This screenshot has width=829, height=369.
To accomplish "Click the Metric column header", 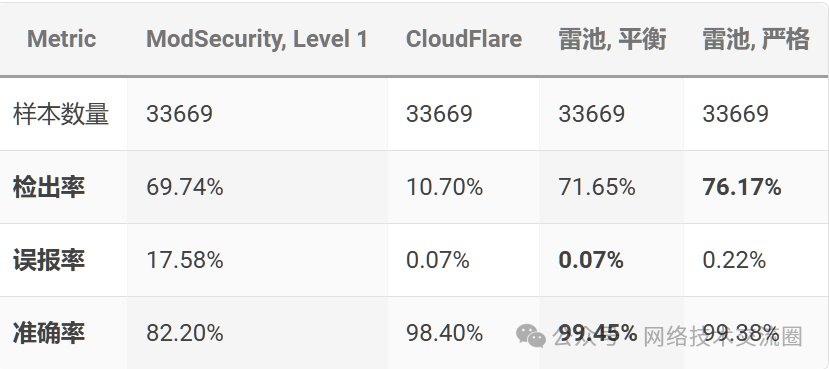I will (x=61, y=39).
